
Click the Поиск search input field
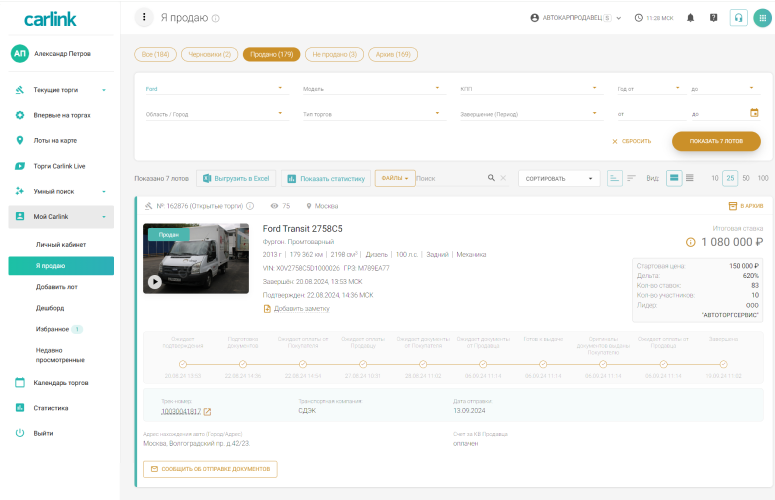450,178
